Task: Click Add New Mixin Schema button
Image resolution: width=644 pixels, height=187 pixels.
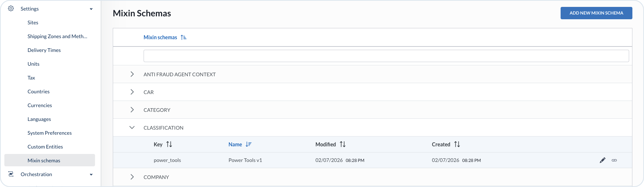Action: (x=596, y=13)
